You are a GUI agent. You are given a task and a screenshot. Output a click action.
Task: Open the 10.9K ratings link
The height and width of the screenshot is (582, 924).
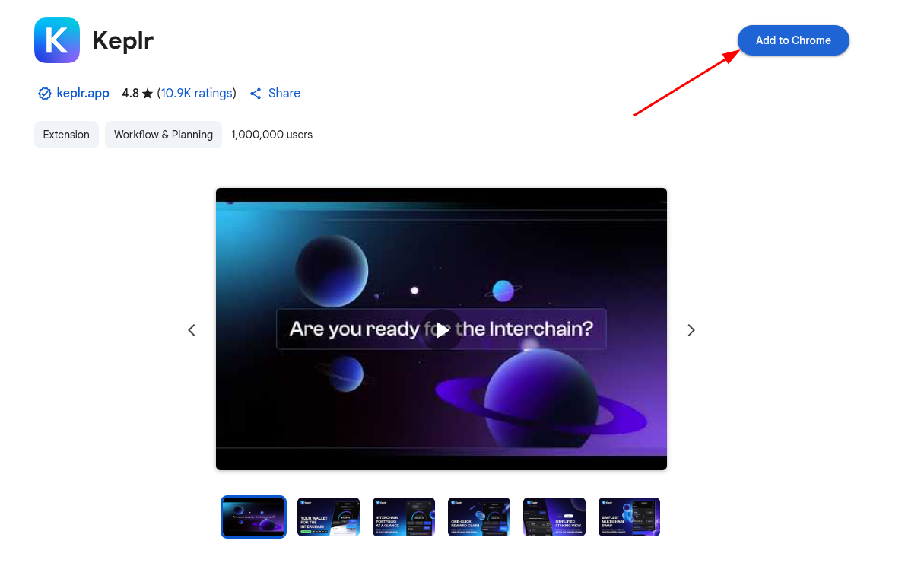[x=196, y=94]
